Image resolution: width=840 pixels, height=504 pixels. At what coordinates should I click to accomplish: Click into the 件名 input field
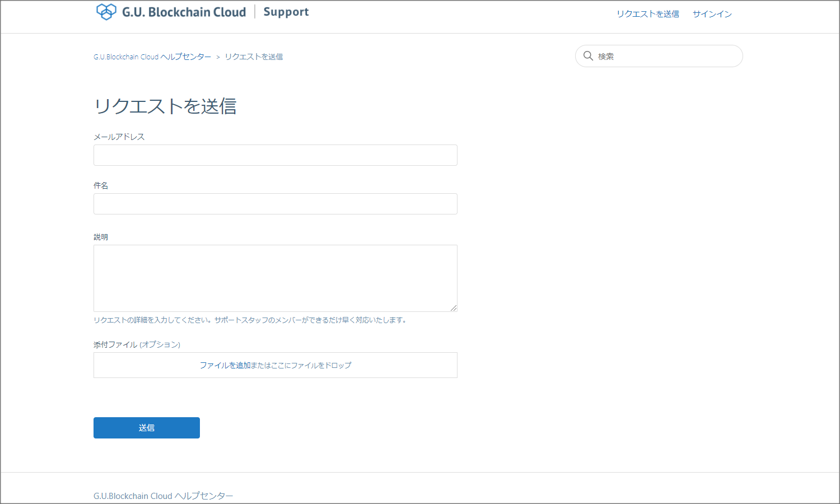coord(276,204)
